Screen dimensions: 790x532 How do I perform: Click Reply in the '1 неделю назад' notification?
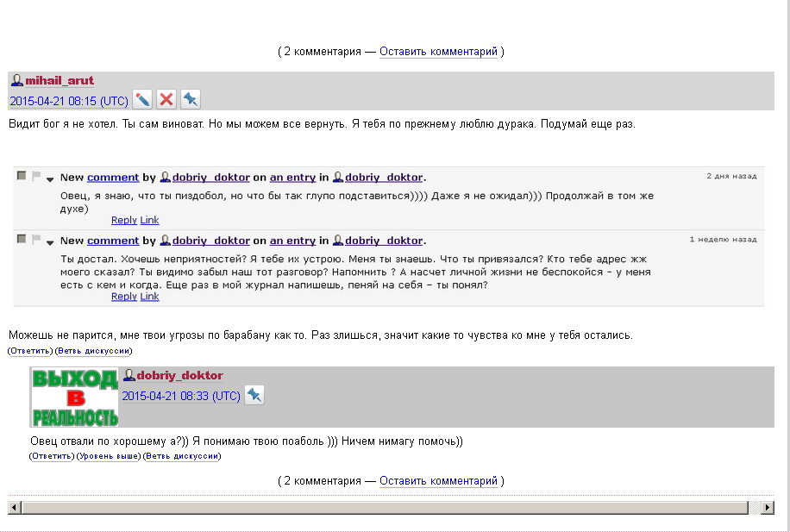[124, 297]
